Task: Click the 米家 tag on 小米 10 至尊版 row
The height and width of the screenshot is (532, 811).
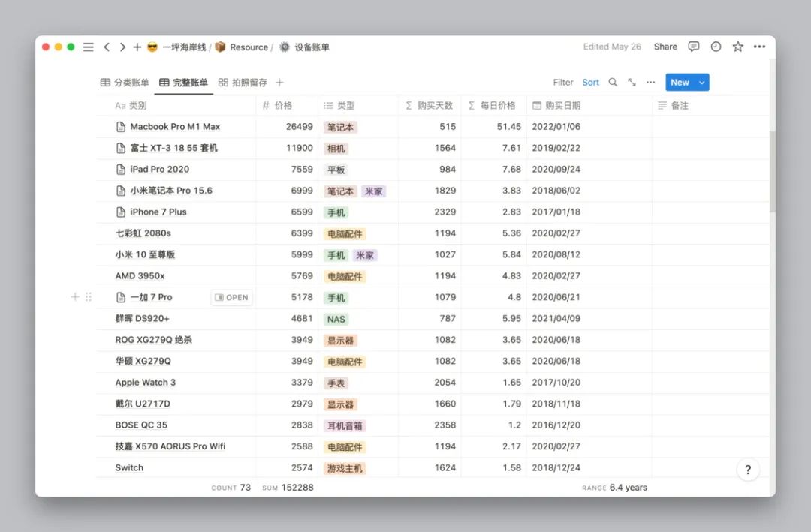Action: tap(365, 255)
